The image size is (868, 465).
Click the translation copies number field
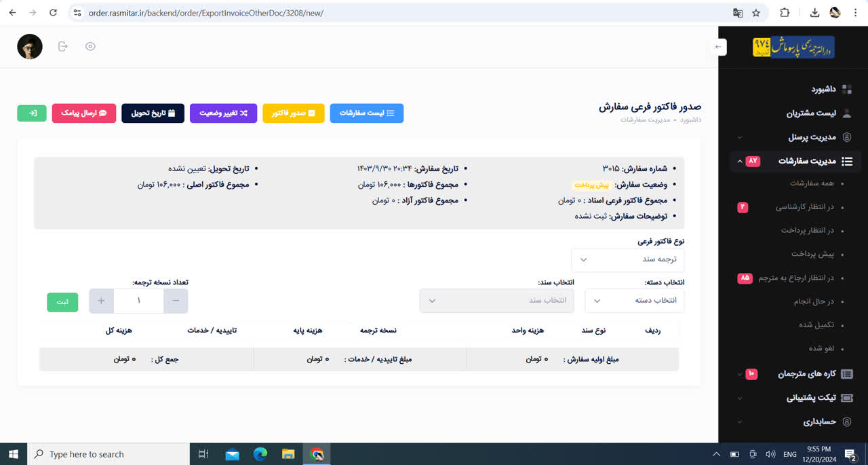(139, 301)
